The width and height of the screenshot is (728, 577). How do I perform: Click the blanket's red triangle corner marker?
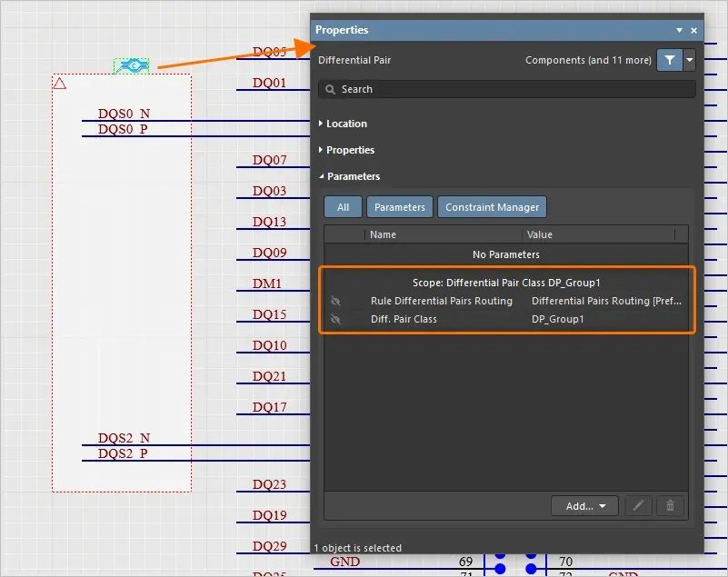(60, 84)
